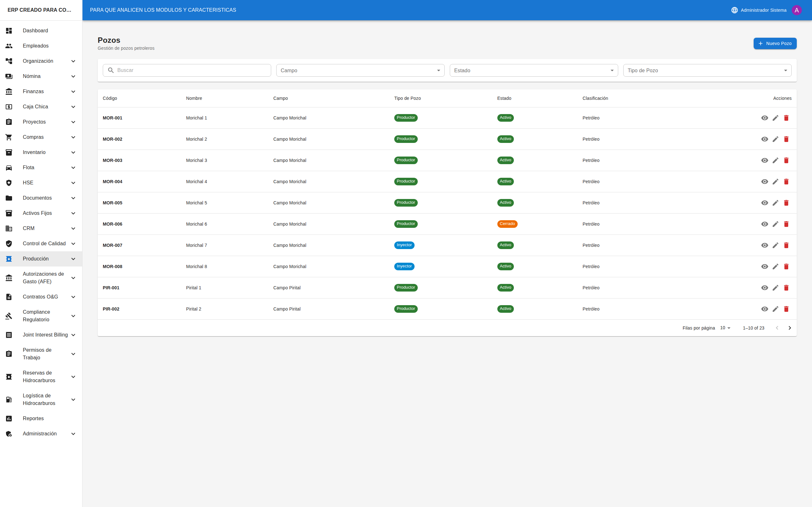Open the Campo filter dropdown
812x507 pixels.
(x=360, y=70)
